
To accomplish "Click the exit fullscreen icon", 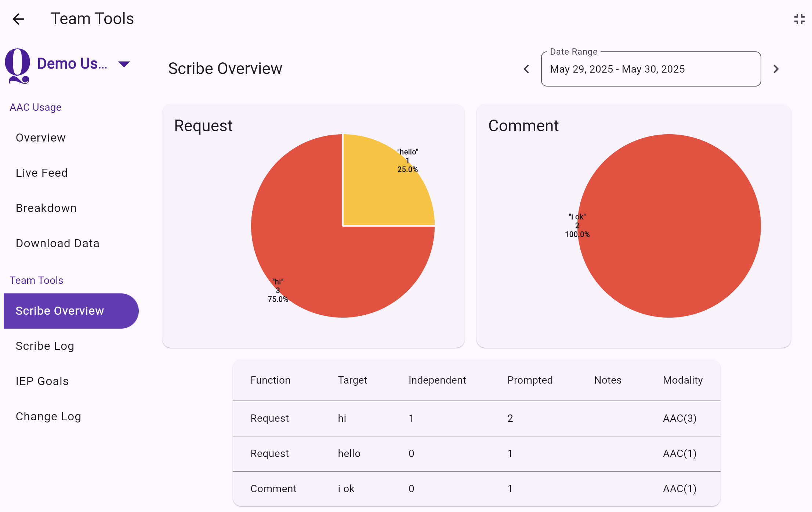I will click(799, 19).
